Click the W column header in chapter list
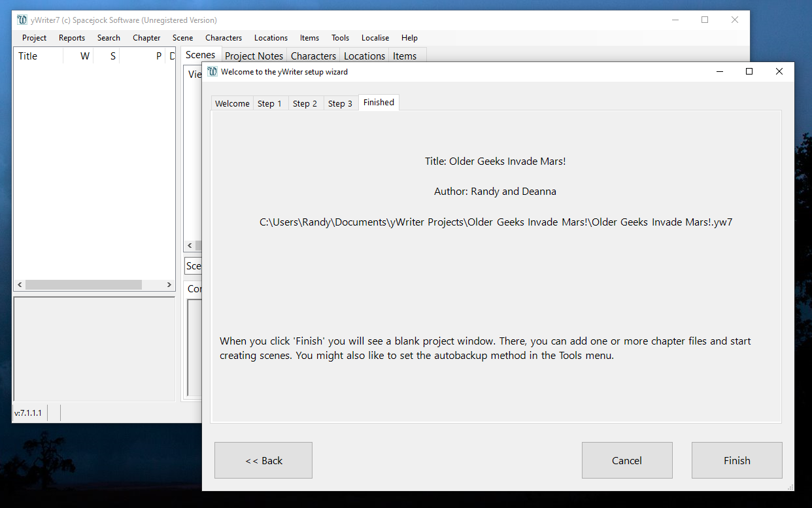This screenshot has width=812, height=508. [x=78, y=56]
